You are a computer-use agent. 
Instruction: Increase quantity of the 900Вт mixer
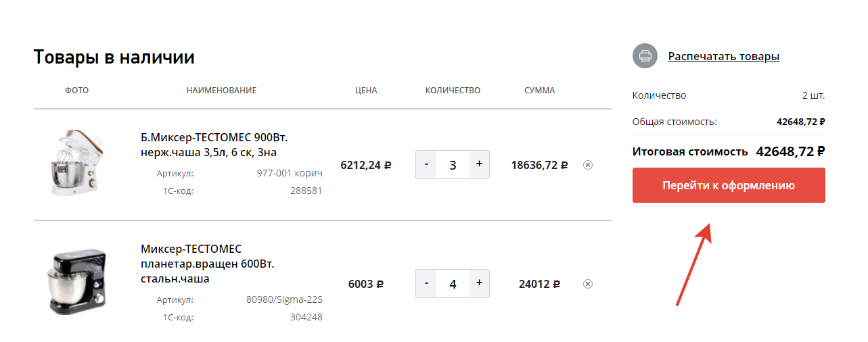pyautogui.click(x=479, y=164)
